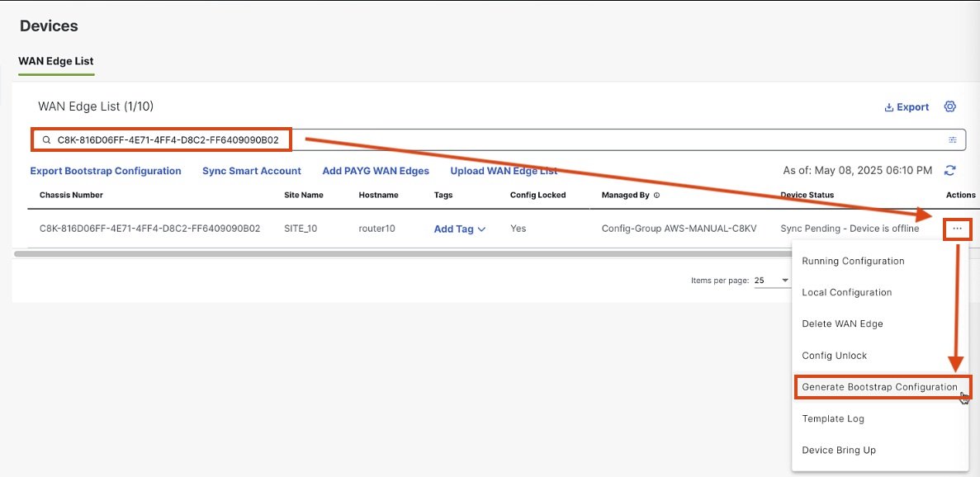The image size is (980, 477).
Task: Open the Items per page dropdown
Action: pos(772,281)
